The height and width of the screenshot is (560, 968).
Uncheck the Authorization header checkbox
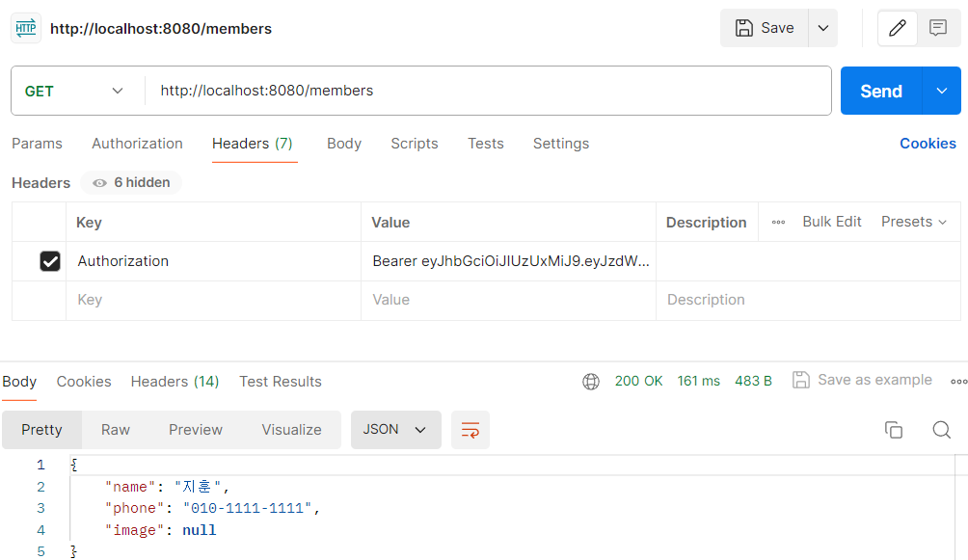pos(50,261)
